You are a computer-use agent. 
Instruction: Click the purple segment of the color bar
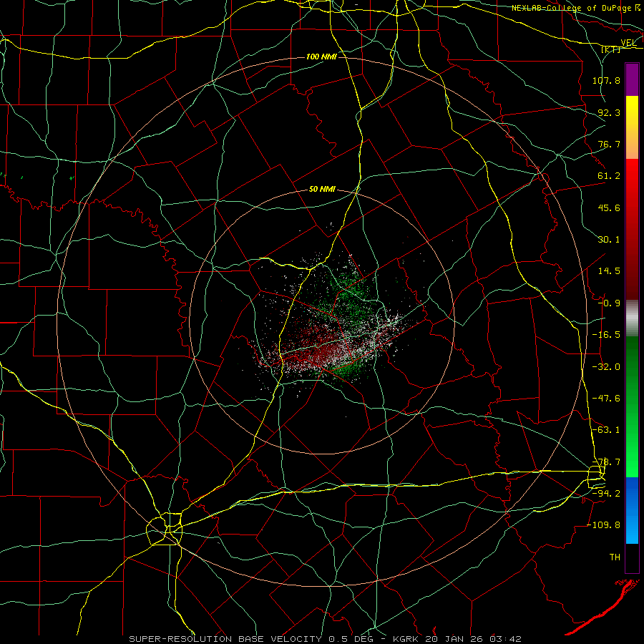632,80
